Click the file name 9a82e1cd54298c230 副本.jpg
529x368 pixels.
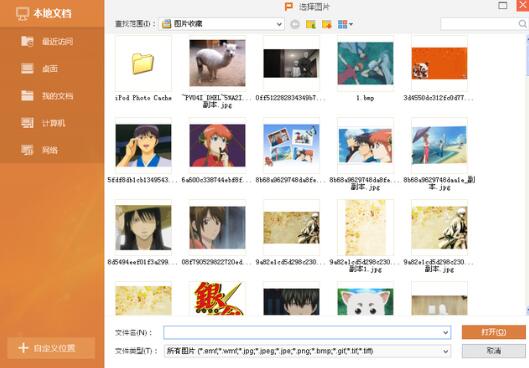pyautogui.click(x=439, y=265)
